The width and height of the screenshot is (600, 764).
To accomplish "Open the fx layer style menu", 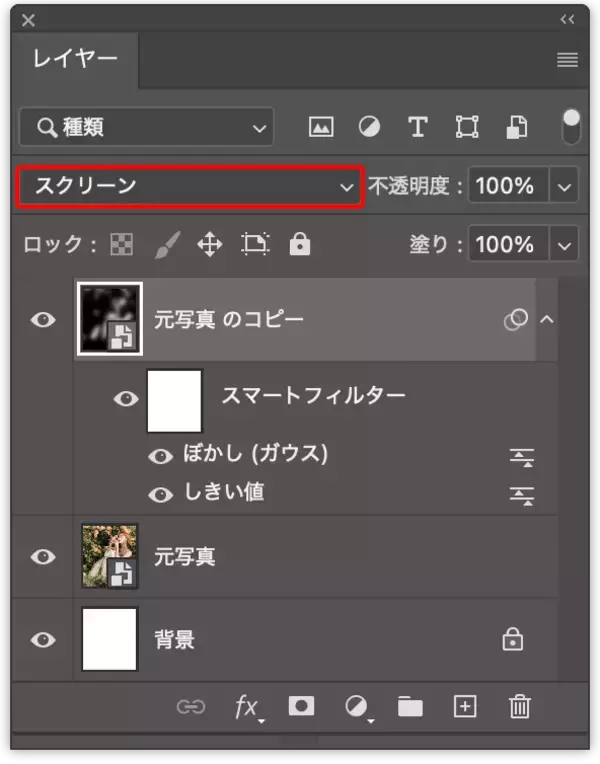I will [x=249, y=707].
